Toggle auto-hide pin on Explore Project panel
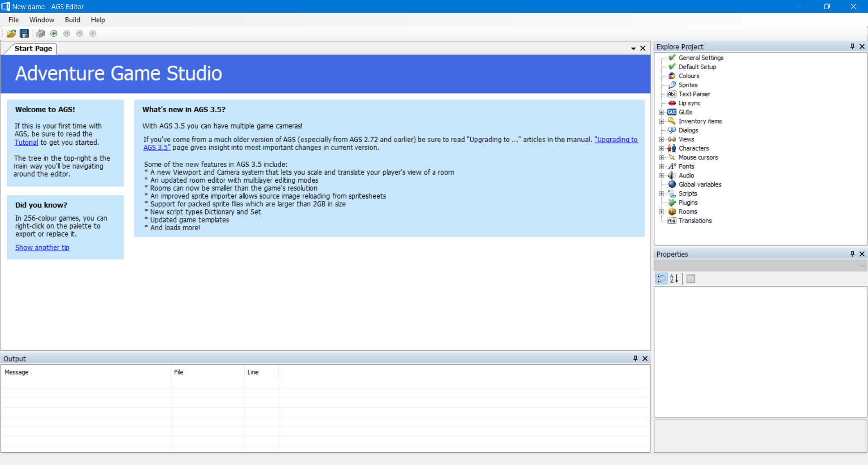868x465 pixels. click(x=852, y=46)
